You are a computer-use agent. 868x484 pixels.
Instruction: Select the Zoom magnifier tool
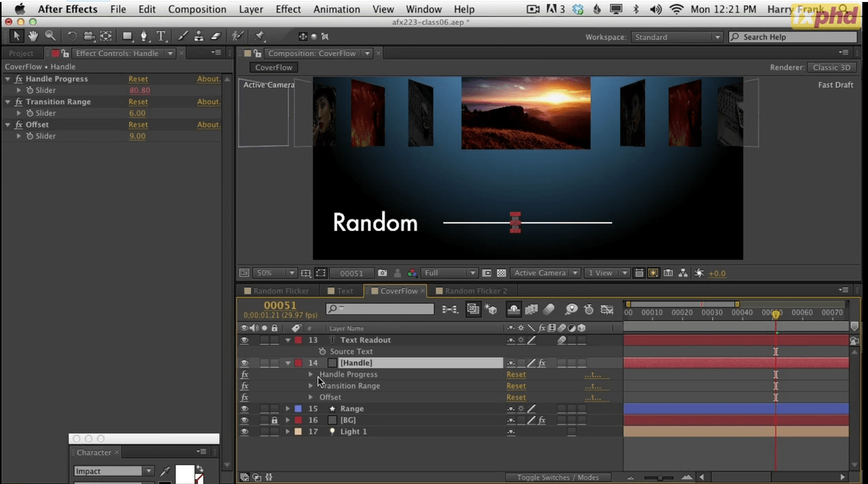[x=50, y=36]
